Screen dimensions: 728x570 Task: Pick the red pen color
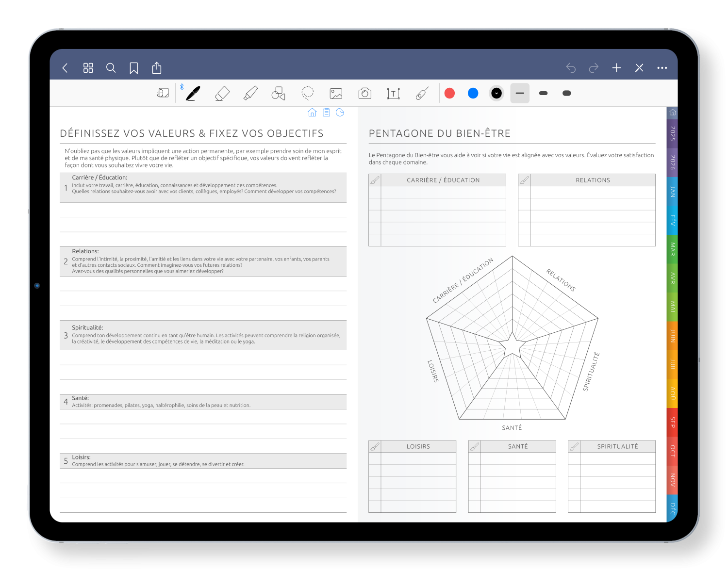click(450, 93)
